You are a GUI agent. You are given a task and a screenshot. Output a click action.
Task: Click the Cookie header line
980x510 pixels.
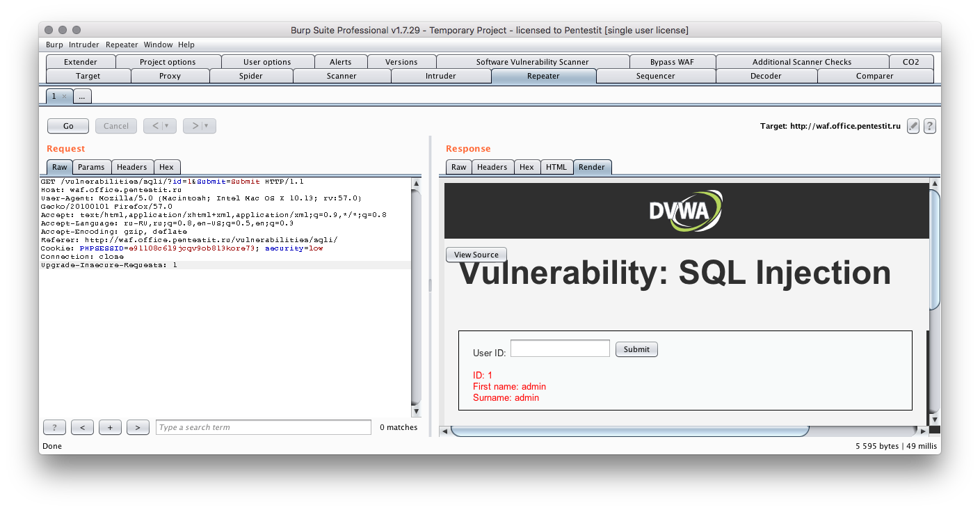(x=182, y=248)
